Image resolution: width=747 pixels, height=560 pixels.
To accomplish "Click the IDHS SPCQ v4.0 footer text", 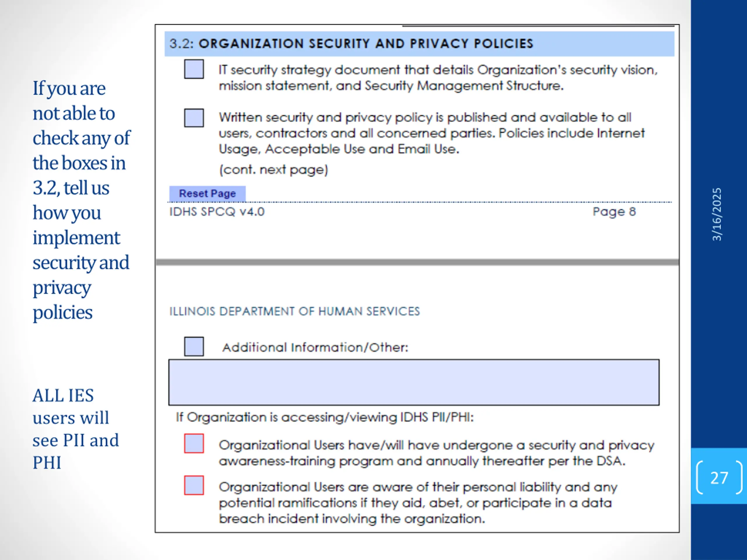I will (217, 212).
